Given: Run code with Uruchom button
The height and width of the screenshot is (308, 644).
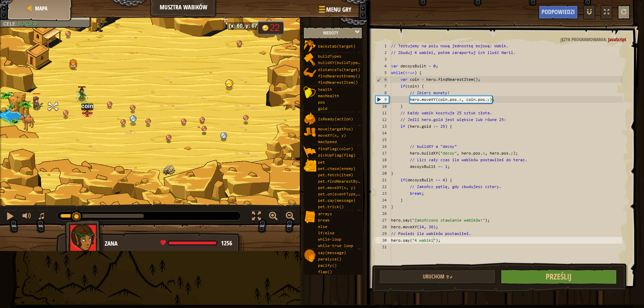Looking at the screenshot, I should 437,277.
